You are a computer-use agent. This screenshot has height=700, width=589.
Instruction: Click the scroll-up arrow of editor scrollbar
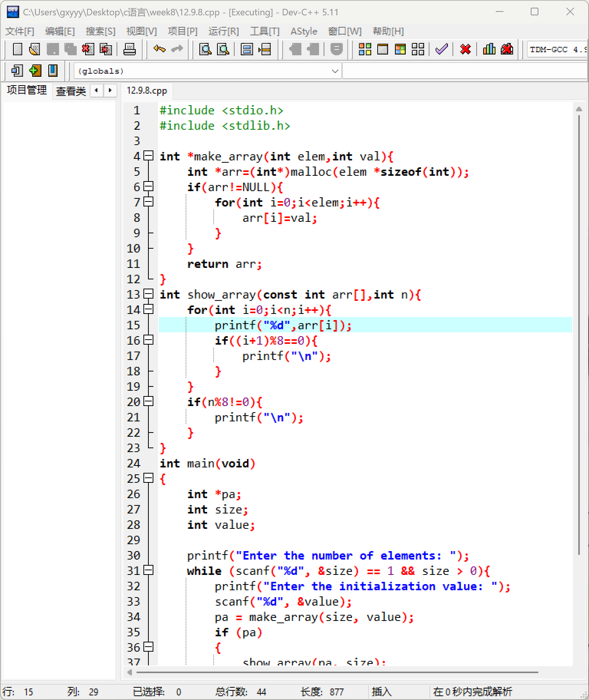(x=579, y=109)
